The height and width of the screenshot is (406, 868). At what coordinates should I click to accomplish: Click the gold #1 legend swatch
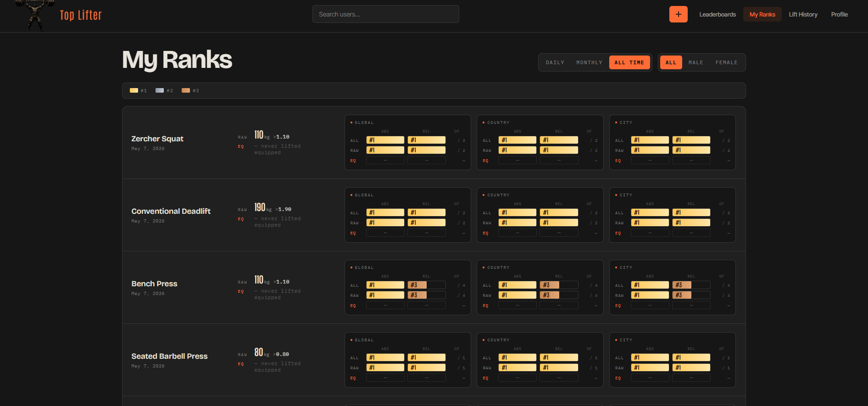pyautogui.click(x=134, y=90)
